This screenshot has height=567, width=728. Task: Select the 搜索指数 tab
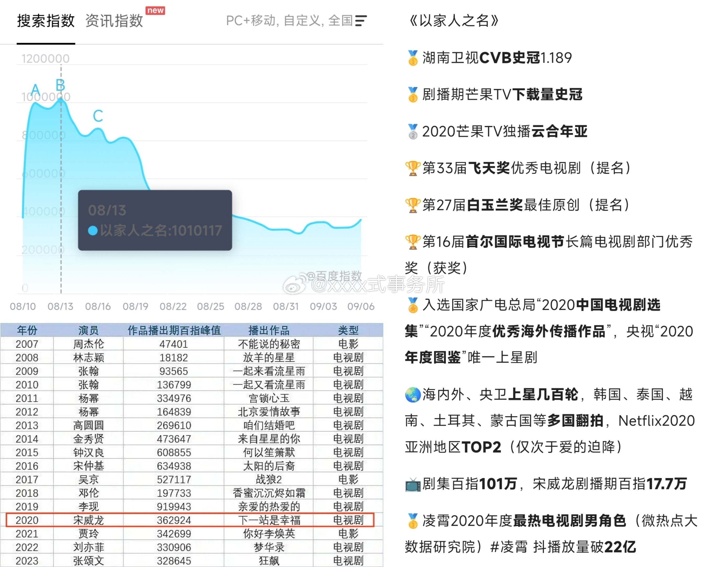pyautogui.click(x=46, y=21)
